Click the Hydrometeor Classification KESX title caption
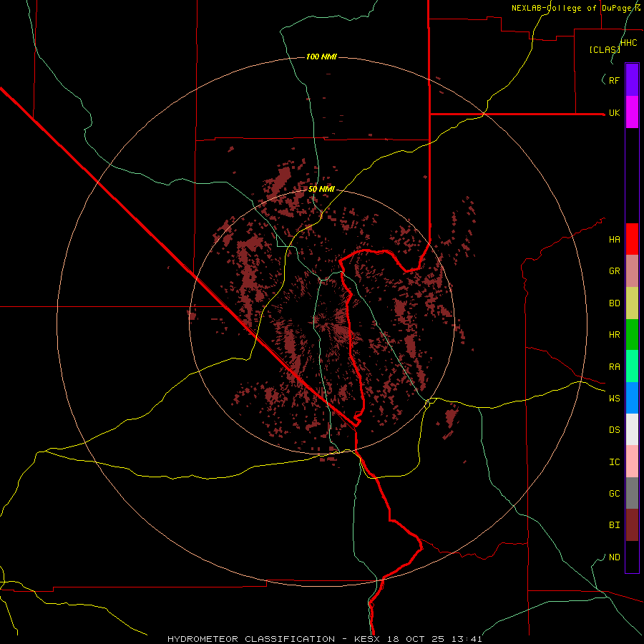The image size is (644, 644). (324, 639)
